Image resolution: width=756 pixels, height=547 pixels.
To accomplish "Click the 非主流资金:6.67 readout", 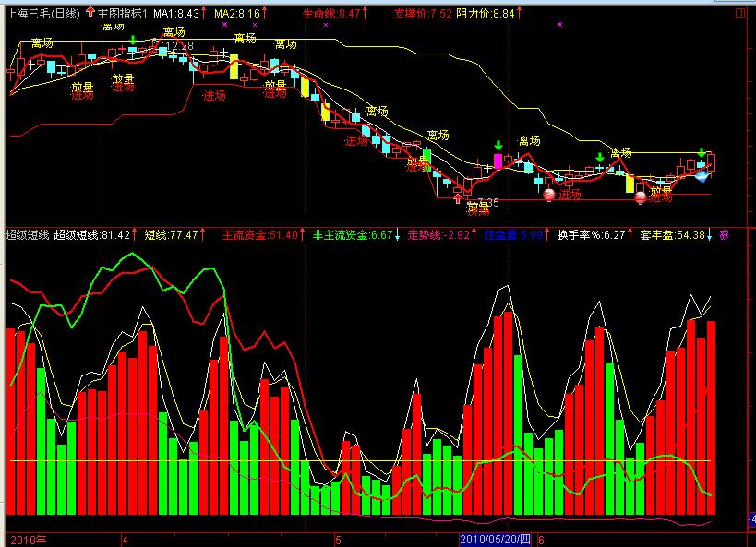I will pos(353,234).
